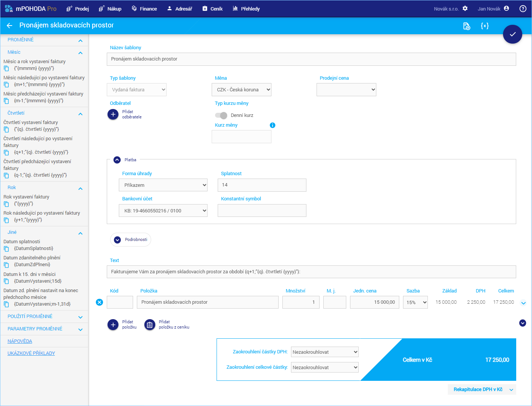This screenshot has height=406, width=532.
Task: Open the Přehledy menu
Action: pos(246,9)
